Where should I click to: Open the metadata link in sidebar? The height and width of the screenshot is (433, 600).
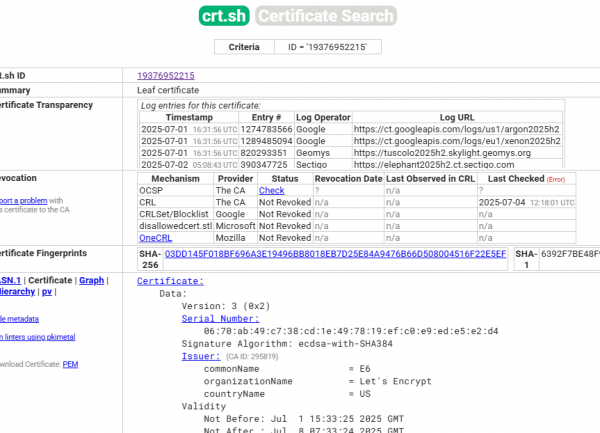(x=19, y=319)
